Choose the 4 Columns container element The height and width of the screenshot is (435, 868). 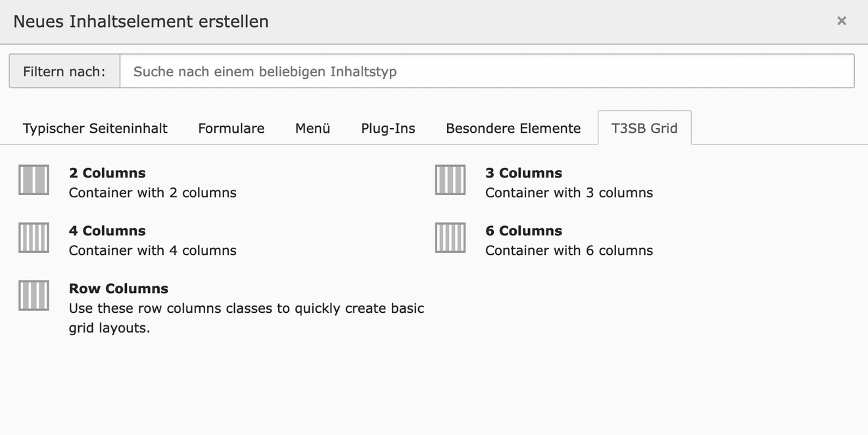point(107,231)
